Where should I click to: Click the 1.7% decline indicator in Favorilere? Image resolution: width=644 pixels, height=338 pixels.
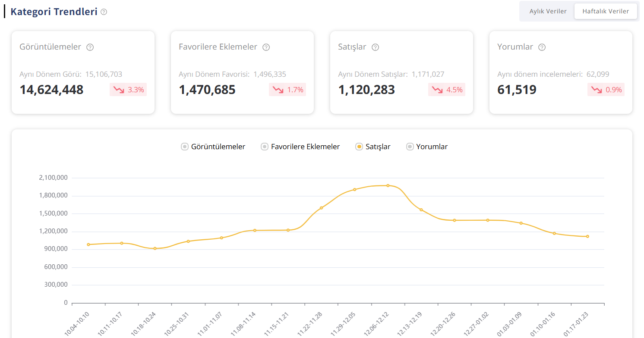click(x=287, y=90)
